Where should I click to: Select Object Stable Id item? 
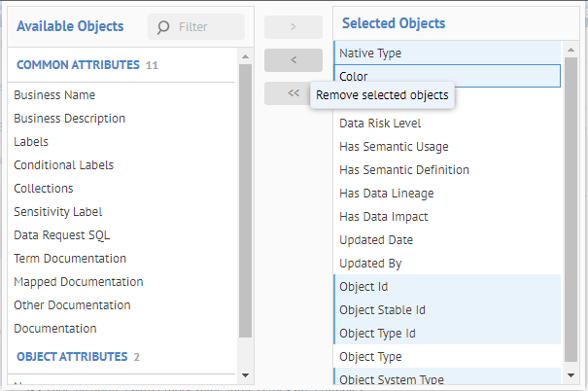click(447, 310)
